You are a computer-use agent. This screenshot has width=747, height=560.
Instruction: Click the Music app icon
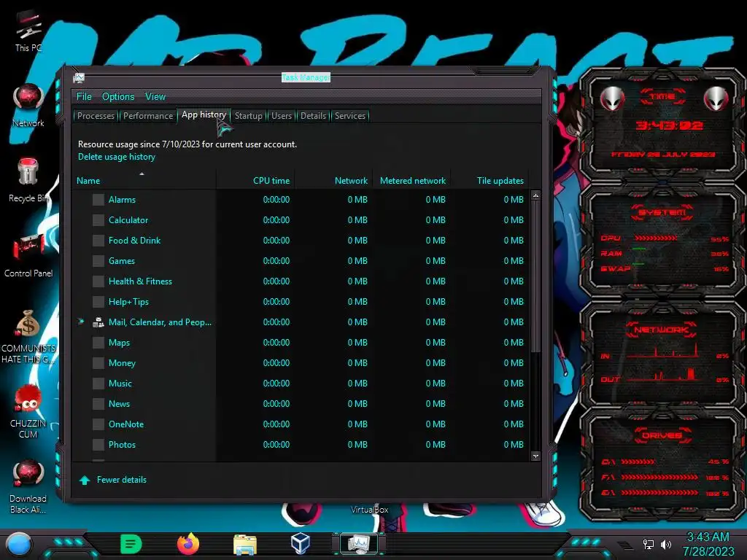[98, 384]
